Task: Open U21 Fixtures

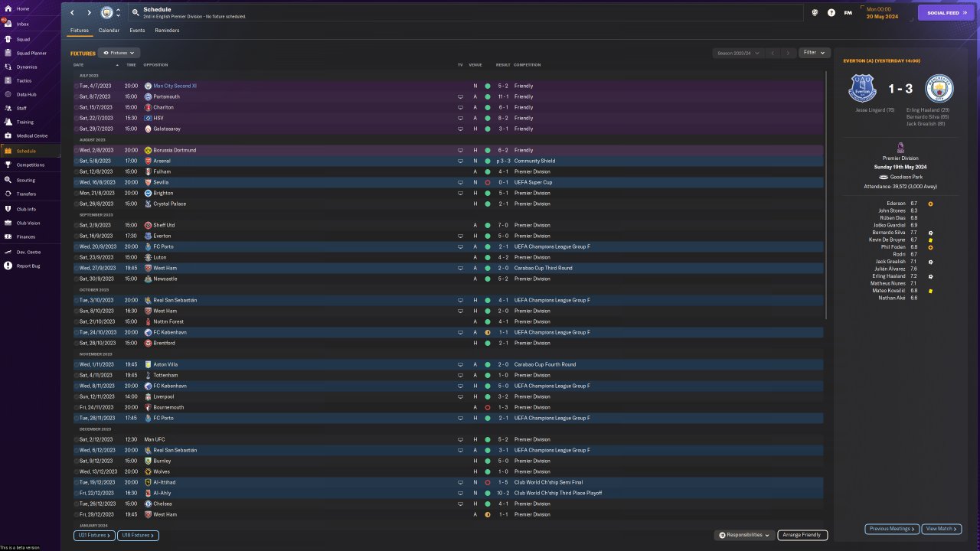Action: point(94,535)
